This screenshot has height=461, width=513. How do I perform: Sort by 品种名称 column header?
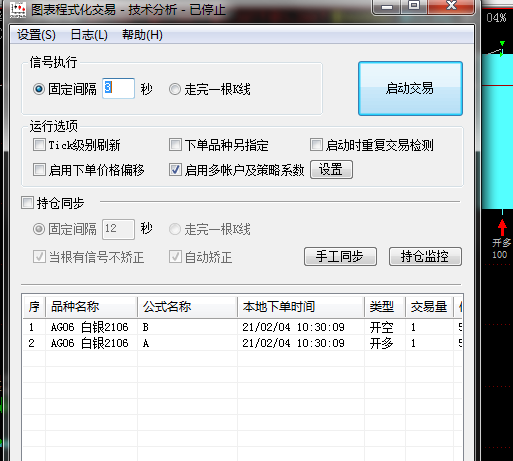click(91, 307)
